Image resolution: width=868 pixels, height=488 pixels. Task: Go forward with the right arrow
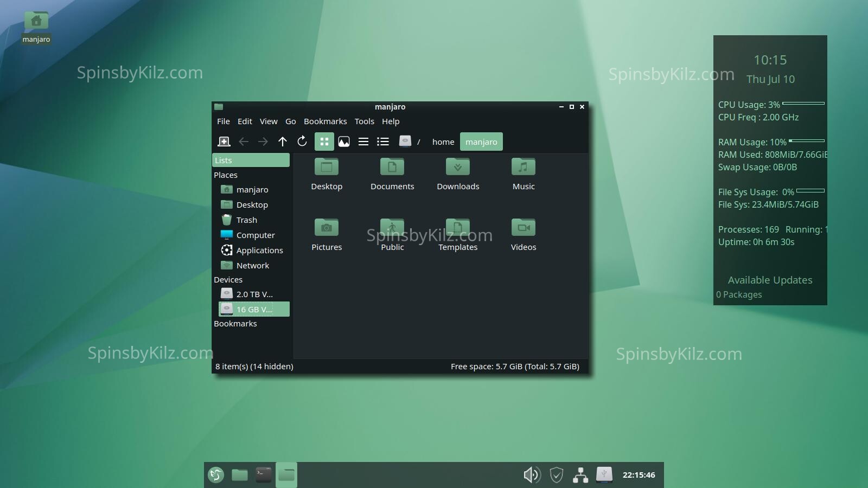pyautogui.click(x=263, y=142)
